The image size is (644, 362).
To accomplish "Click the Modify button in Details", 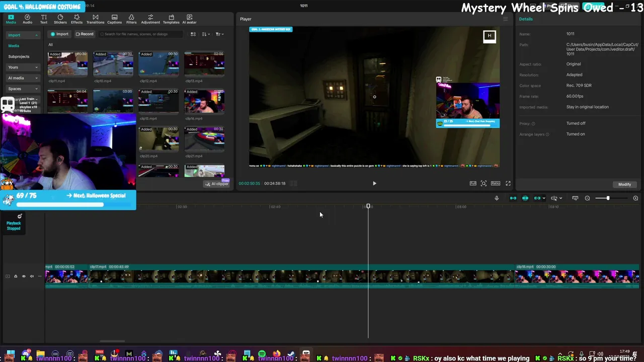I will click(x=624, y=185).
